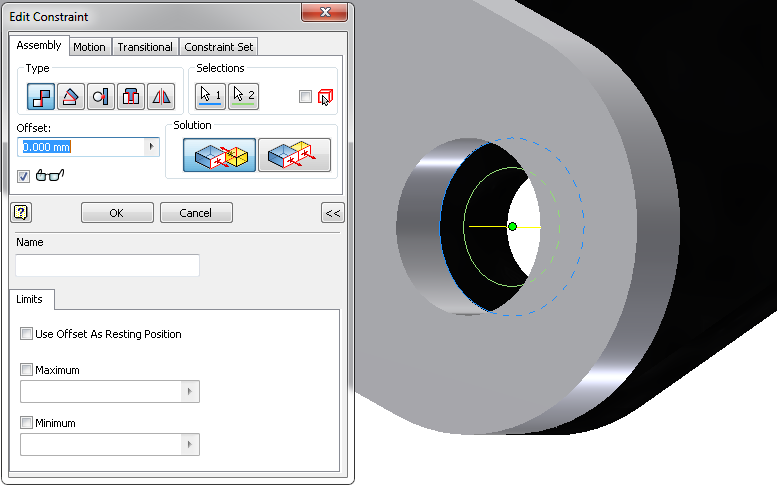
Task: Click the constraint Name field
Action: click(x=108, y=265)
